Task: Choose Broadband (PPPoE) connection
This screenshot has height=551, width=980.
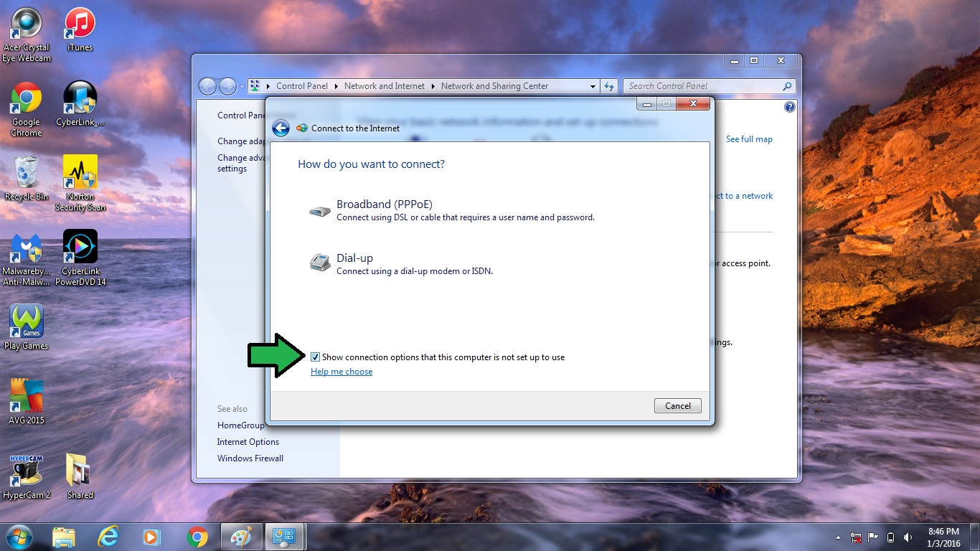Action: pyautogui.click(x=452, y=210)
